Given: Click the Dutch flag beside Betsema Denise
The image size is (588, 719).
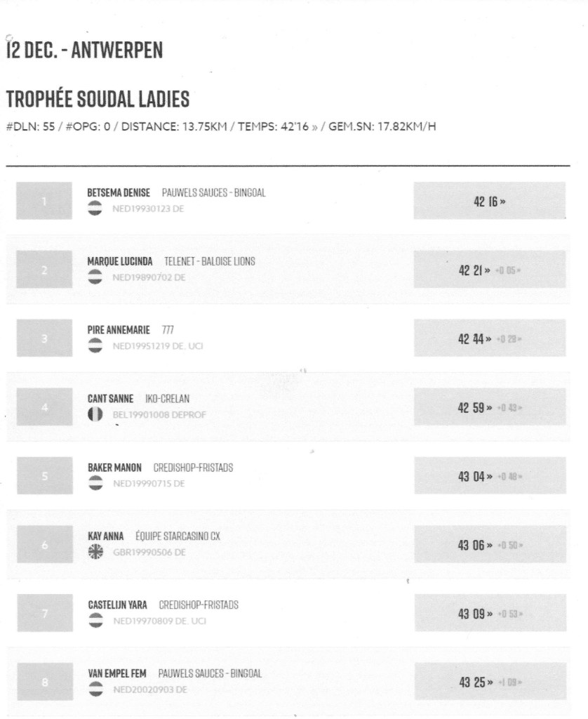Looking at the screenshot, I should click(95, 209).
